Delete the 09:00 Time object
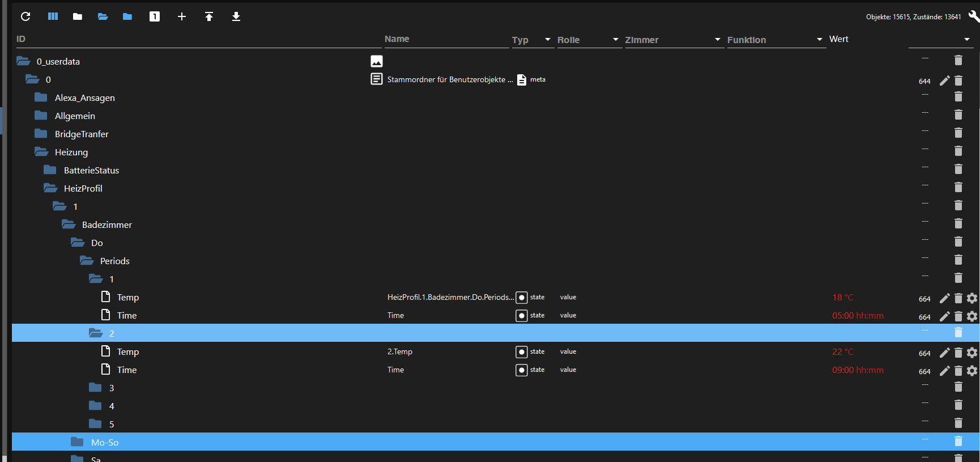This screenshot has width=980, height=462. coord(958,371)
